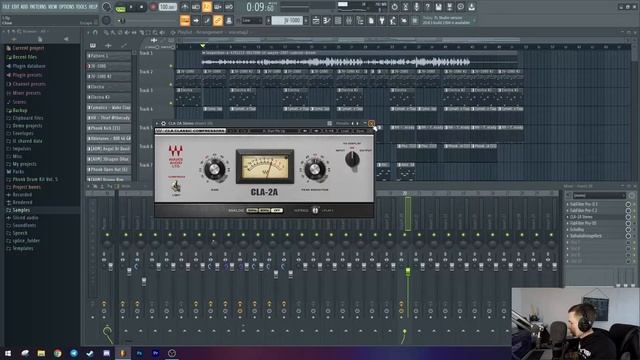Click the one-click audio recording microphone
This screenshot has height=360, width=640.
[416, 7]
